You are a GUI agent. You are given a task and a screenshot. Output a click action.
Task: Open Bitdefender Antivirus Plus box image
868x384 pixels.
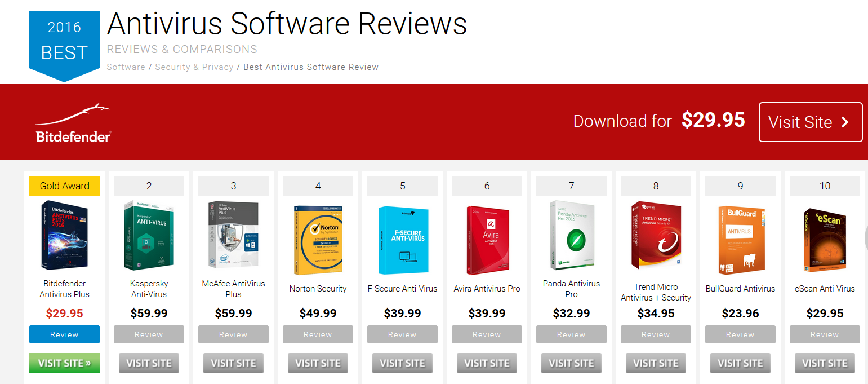65,235
